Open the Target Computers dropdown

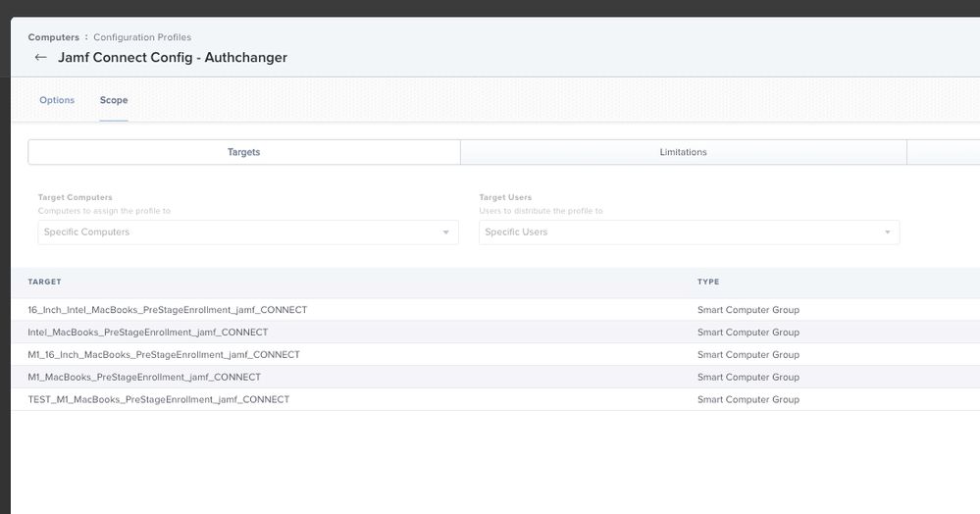248,232
